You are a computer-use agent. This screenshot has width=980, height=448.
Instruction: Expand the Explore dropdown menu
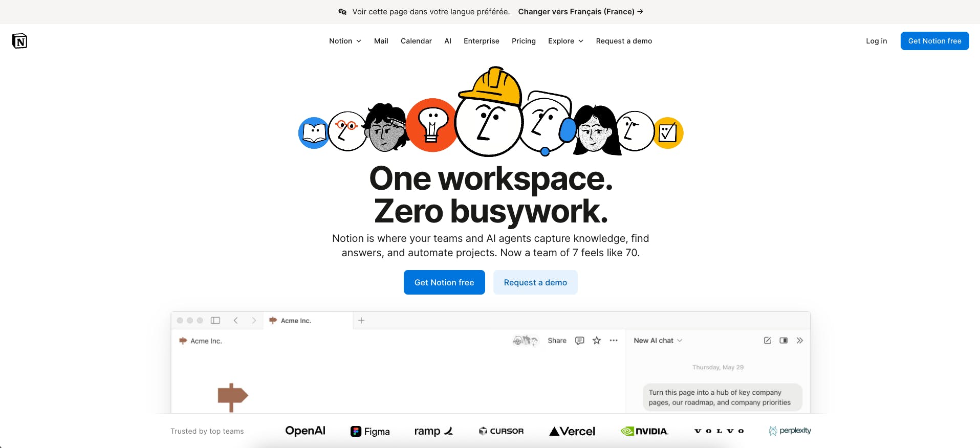pos(566,41)
